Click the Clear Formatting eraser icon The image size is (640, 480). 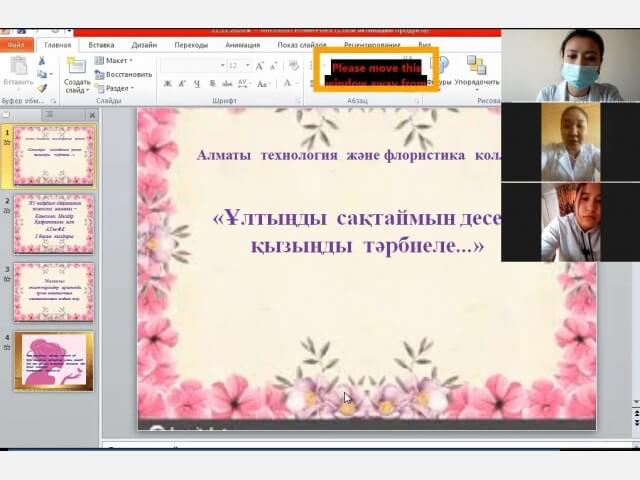point(293,65)
